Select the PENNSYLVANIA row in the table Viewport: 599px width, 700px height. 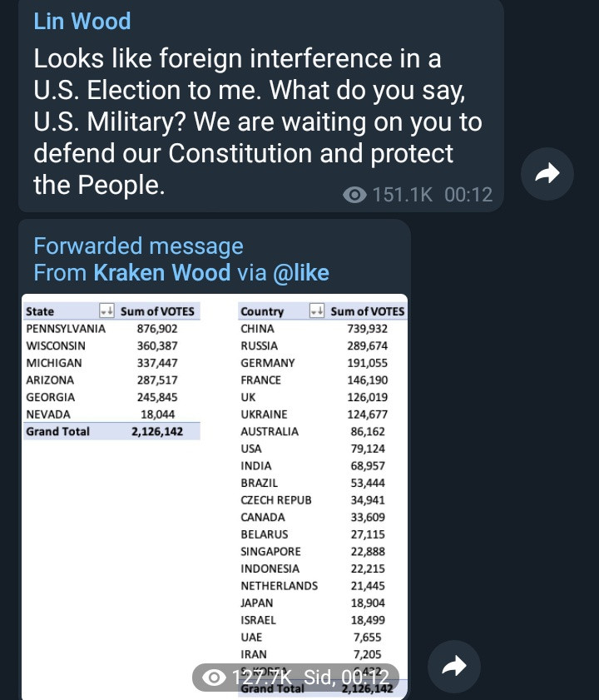pyautogui.click(x=111, y=329)
